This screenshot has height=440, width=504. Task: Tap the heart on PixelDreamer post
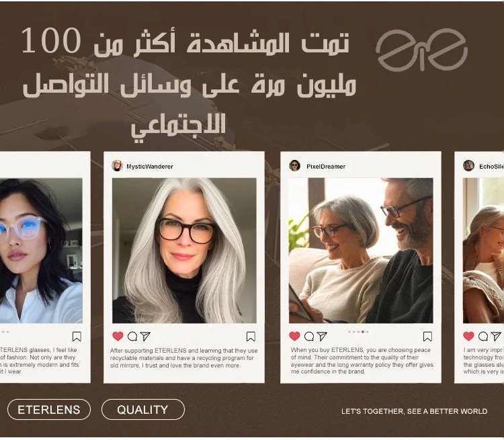pyautogui.click(x=294, y=336)
